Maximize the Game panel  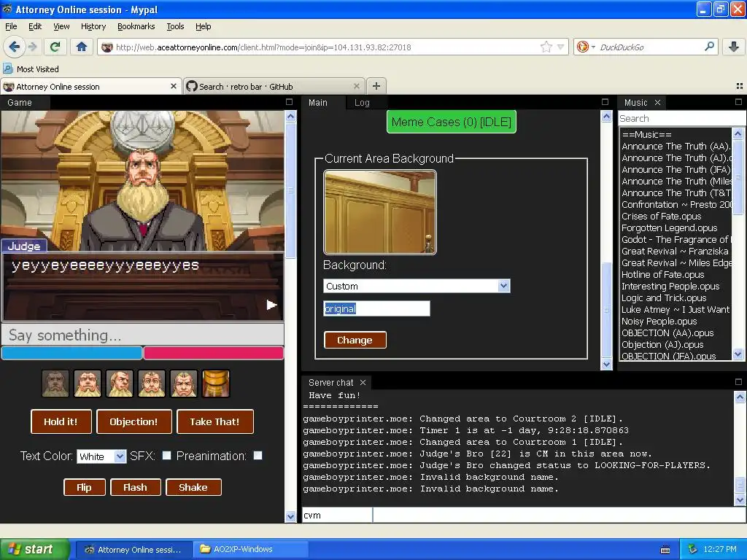click(289, 102)
